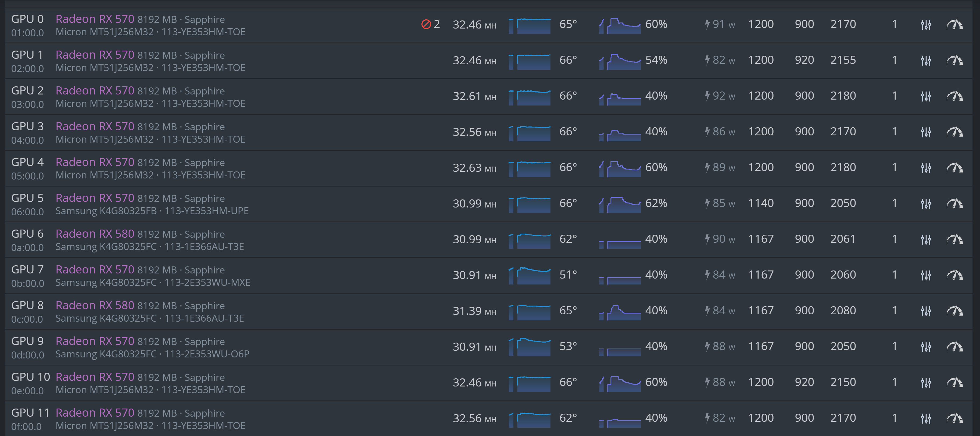Click the 2155 memory clock on GPU 1

(843, 60)
